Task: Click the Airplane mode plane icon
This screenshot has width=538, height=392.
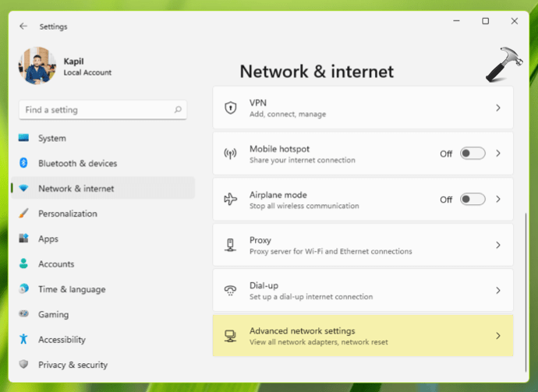Action: tap(231, 199)
